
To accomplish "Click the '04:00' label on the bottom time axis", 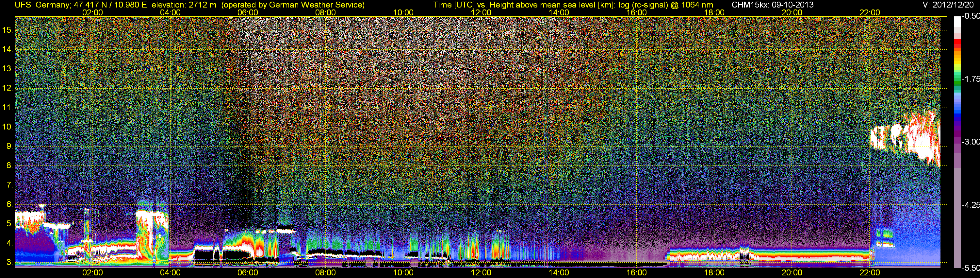I will click(170, 273).
